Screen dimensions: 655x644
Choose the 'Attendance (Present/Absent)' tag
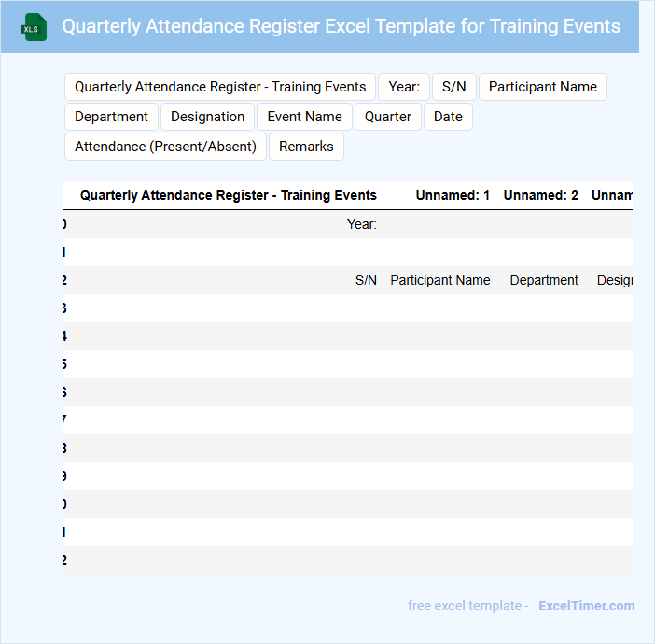(x=165, y=147)
